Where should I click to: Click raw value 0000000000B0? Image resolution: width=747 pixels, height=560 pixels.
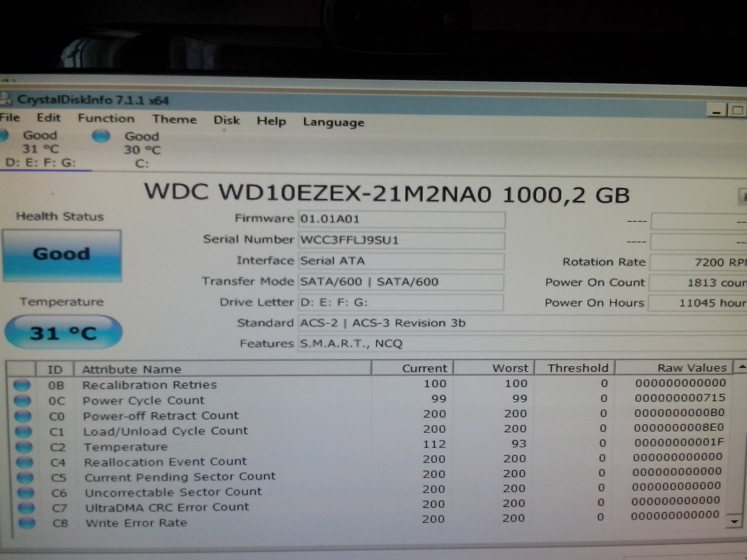click(680, 413)
